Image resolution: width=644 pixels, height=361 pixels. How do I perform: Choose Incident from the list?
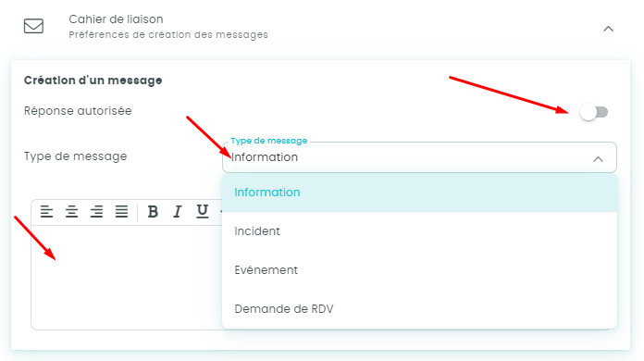tap(419, 231)
